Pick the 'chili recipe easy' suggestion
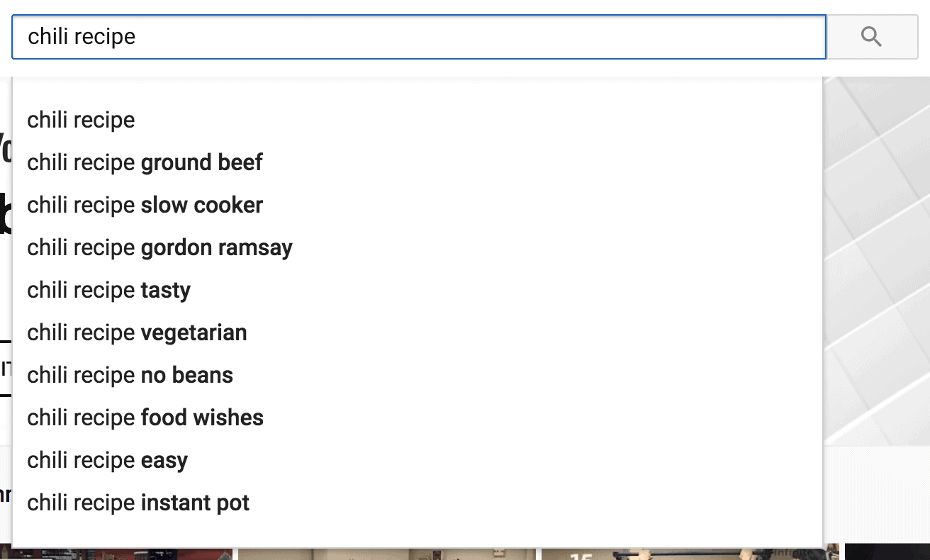Viewport: 930px width, 560px height. pos(418,460)
